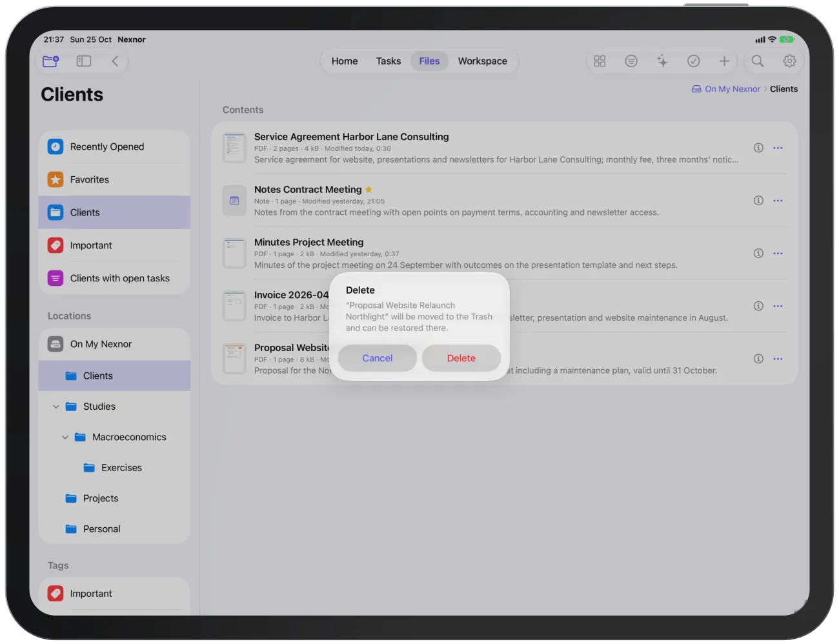
Task: Open more options for Notes Contract Meeting
Action: 778,201
